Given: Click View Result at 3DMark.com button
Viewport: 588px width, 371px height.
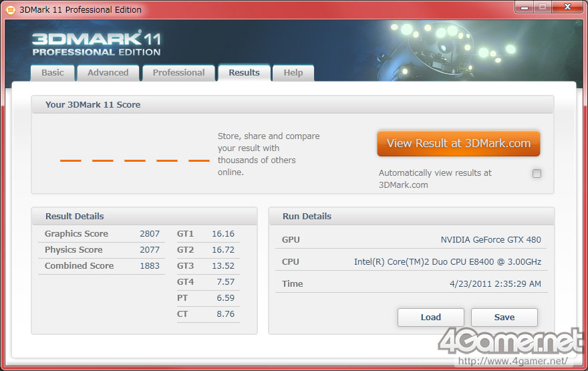Looking at the screenshot, I should tap(458, 143).
